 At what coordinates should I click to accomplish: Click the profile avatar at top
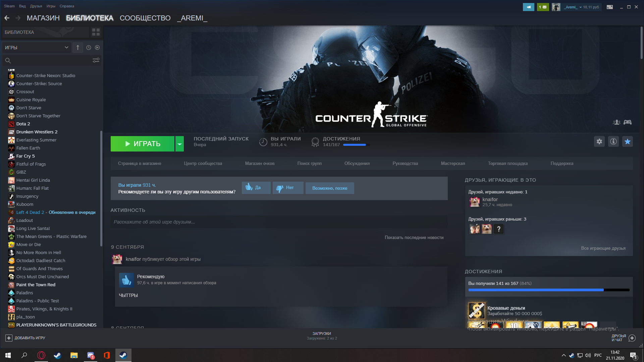coord(556,7)
